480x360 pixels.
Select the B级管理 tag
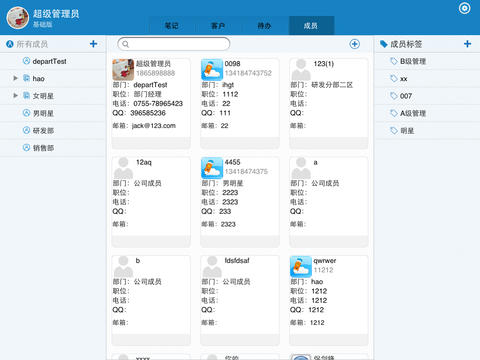point(427,61)
